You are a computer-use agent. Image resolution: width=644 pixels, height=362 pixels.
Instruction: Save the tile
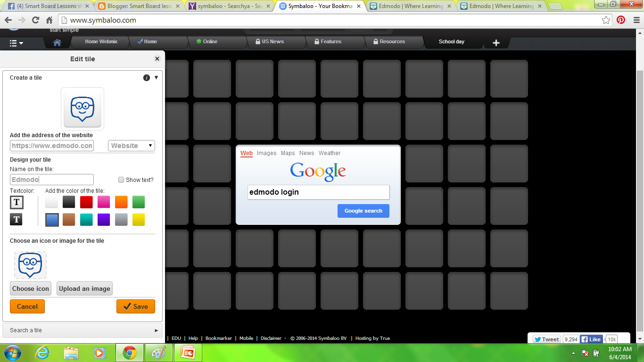pos(136,306)
